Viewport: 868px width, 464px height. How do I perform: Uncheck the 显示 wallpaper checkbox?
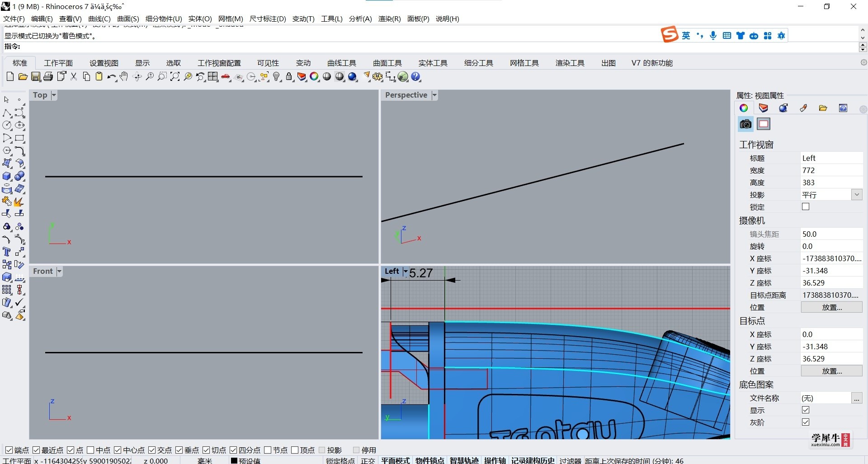806,410
